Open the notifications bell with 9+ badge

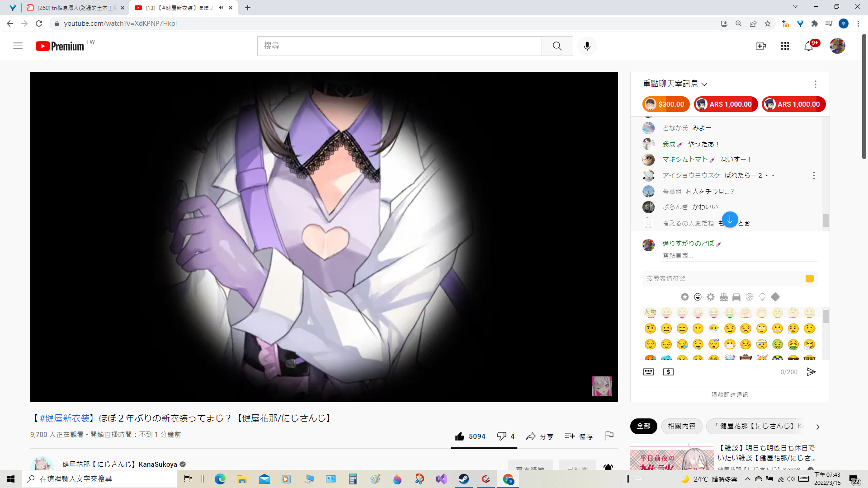809,46
